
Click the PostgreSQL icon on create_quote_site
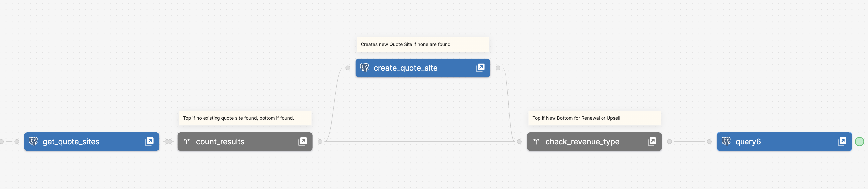(364, 68)
